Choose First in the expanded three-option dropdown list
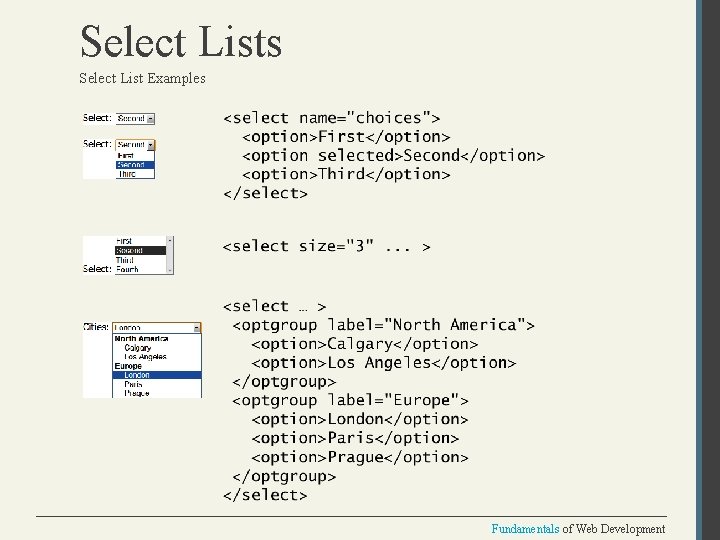Viewport: 720px width, 540px height. [135, 156]
